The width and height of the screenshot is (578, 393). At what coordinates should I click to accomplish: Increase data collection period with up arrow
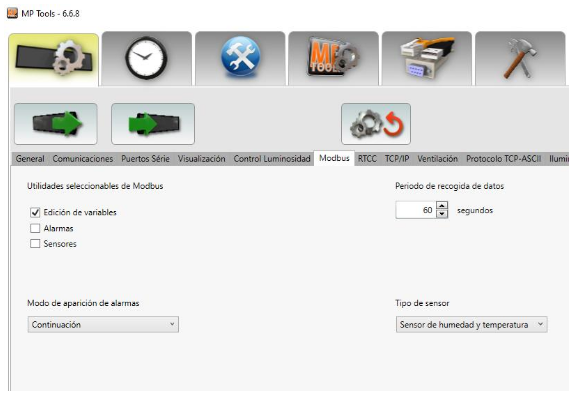pyautogui.click(x=442, y=205)
